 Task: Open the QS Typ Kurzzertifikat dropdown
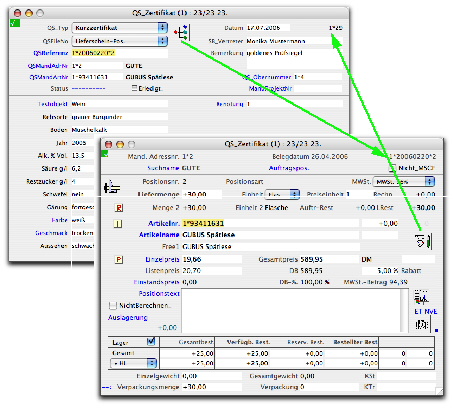(x=120, y=28)
